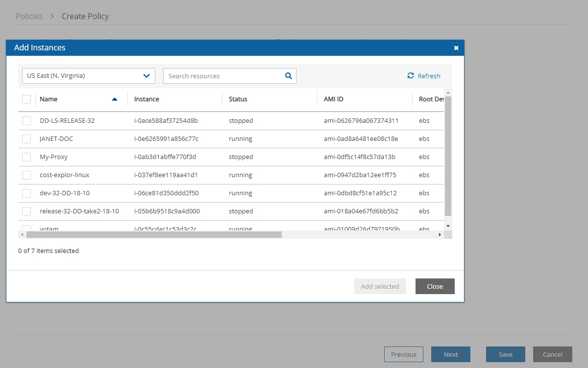Check the DD-LS-RELEASE-32 instance checkbox
588x368 pixels.
pos(26,121)
